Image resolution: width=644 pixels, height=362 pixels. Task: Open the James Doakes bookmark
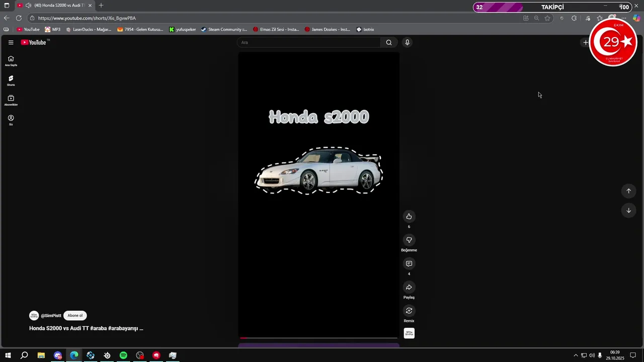[328, 29]
